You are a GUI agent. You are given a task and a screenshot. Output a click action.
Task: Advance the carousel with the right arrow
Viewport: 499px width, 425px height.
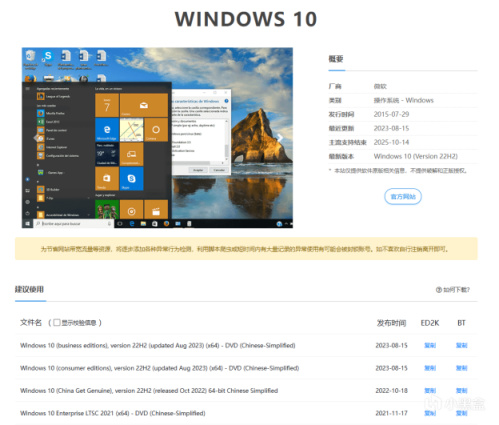tap(280, 138)
